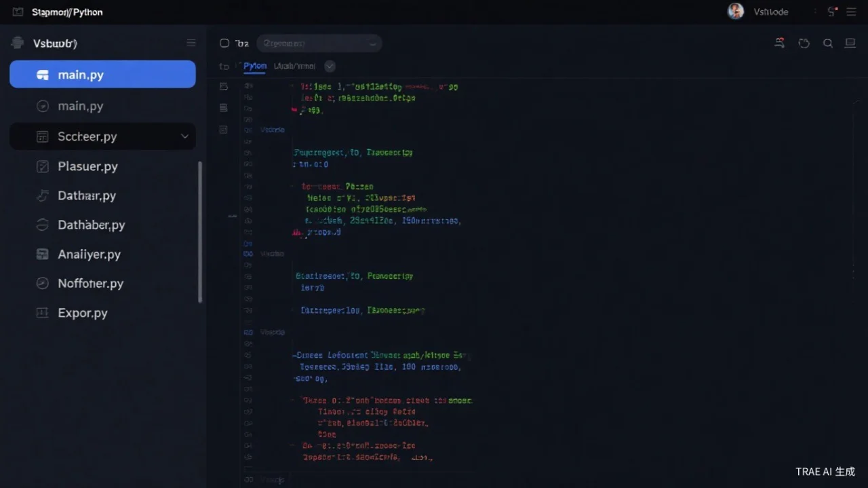Click the refresh icon in editor toolbar
Screen dimensions: 868x488
pyautogui.click(x=804, y=43)
